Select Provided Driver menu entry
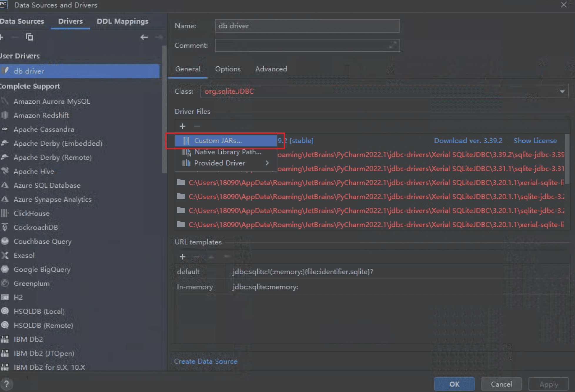The width and height of the screenshot is (575, 392). click(x=226, y=163)
